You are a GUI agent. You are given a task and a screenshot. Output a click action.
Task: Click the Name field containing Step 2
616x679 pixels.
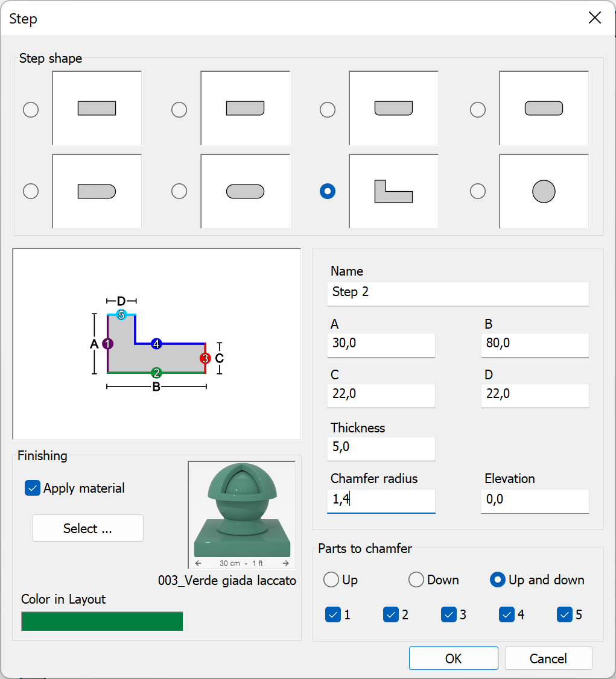457,294
